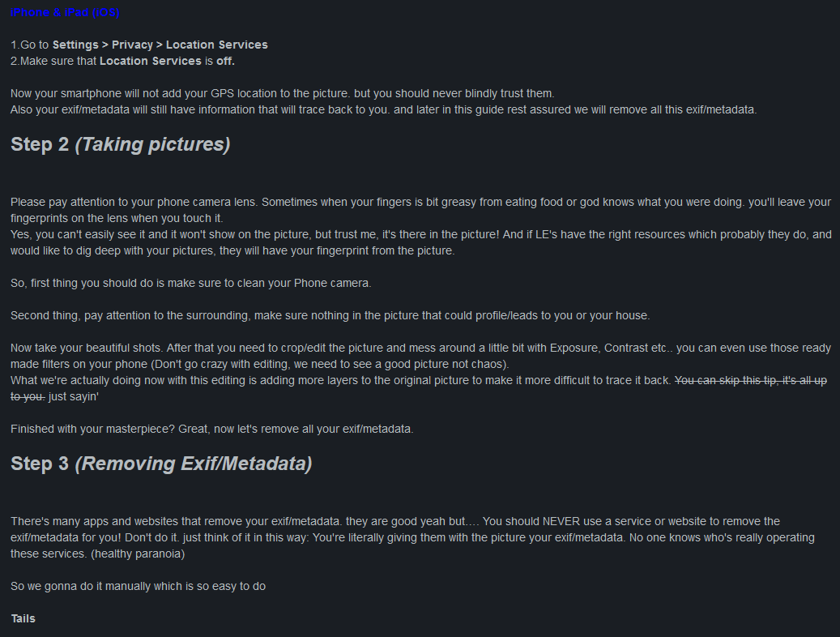Click the sentence starting "So we gonna do it manually"
This screenshot has width=840, height=637.
138,586
